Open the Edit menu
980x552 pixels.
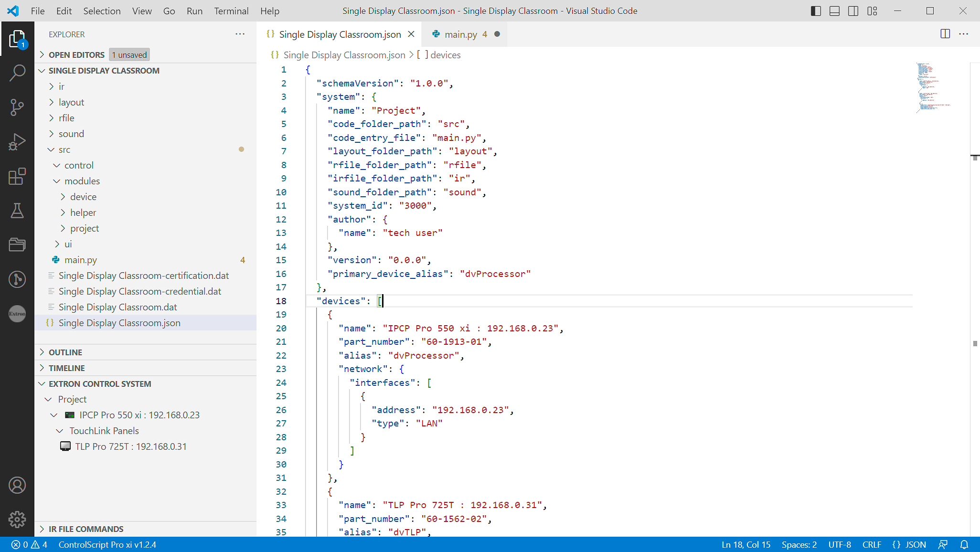pyautogui.click(x=64, y=11)
